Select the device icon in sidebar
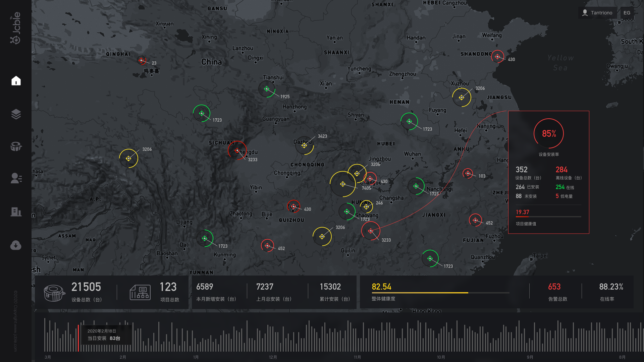Viewport: 644px width, 362px height. tap(16, 146)
